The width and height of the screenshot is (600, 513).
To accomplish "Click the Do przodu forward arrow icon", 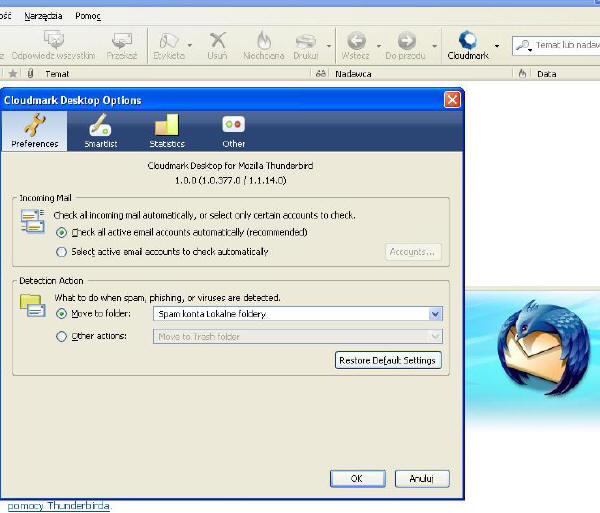I will (405, 45).
